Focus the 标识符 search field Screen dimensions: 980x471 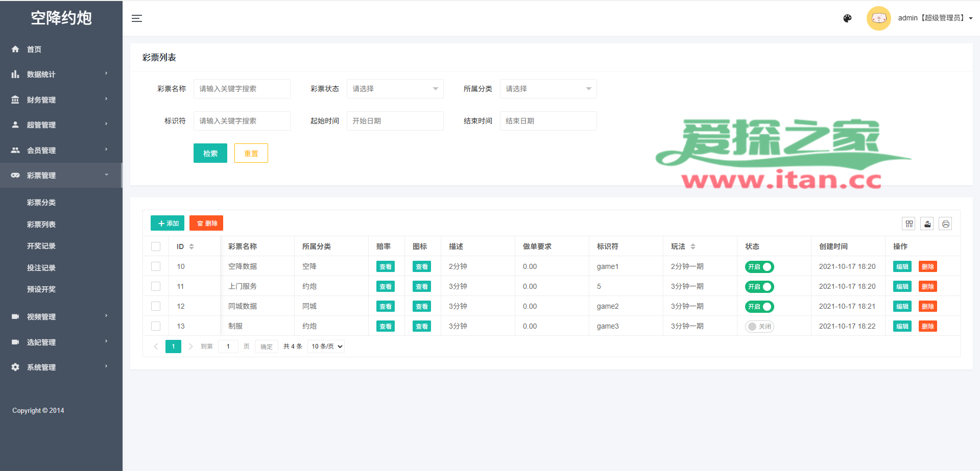click(x=242, y=121)
